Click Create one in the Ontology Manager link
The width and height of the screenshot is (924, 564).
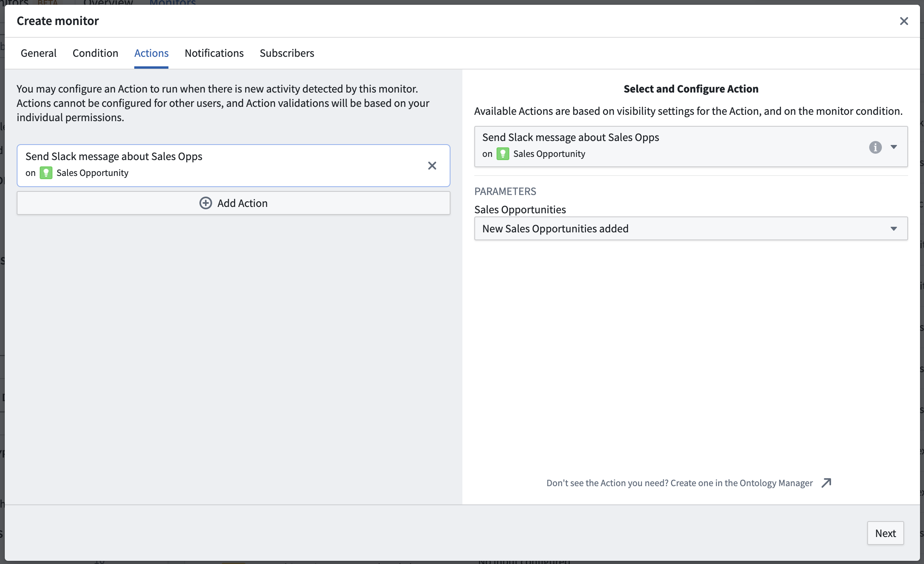click(741, 483)
